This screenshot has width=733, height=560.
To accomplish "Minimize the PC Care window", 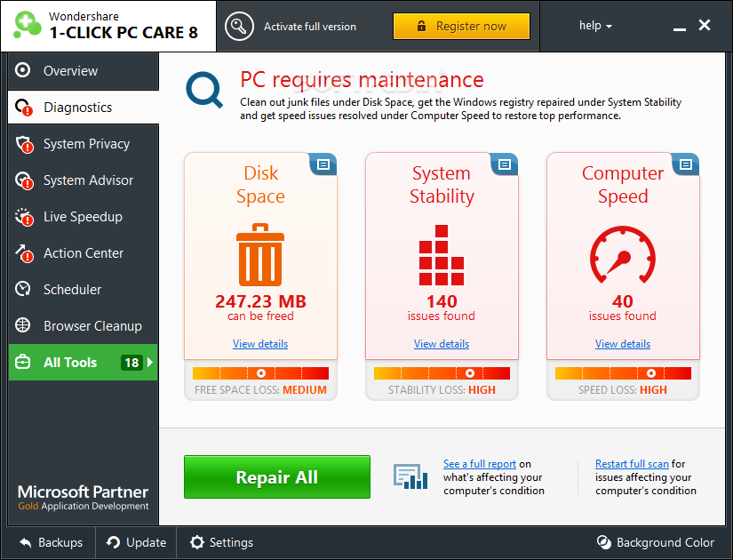I will click(x=679, y=29).
